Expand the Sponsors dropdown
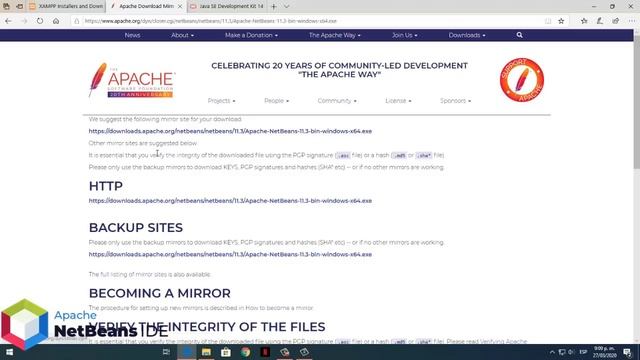Image resolution: width=640 pixels, height=360 pixels. pos(456,101)
